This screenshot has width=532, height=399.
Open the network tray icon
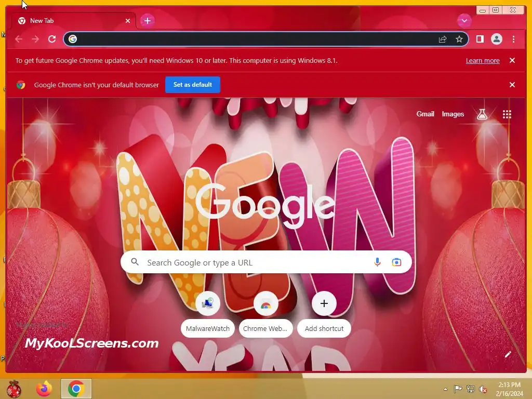tap(470, 389)
